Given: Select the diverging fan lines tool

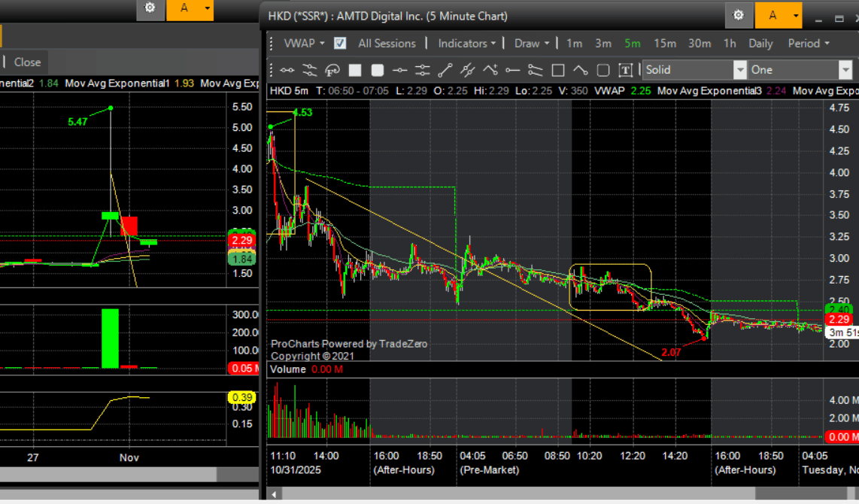Looking at the screenshot, I should pos(536,70).
